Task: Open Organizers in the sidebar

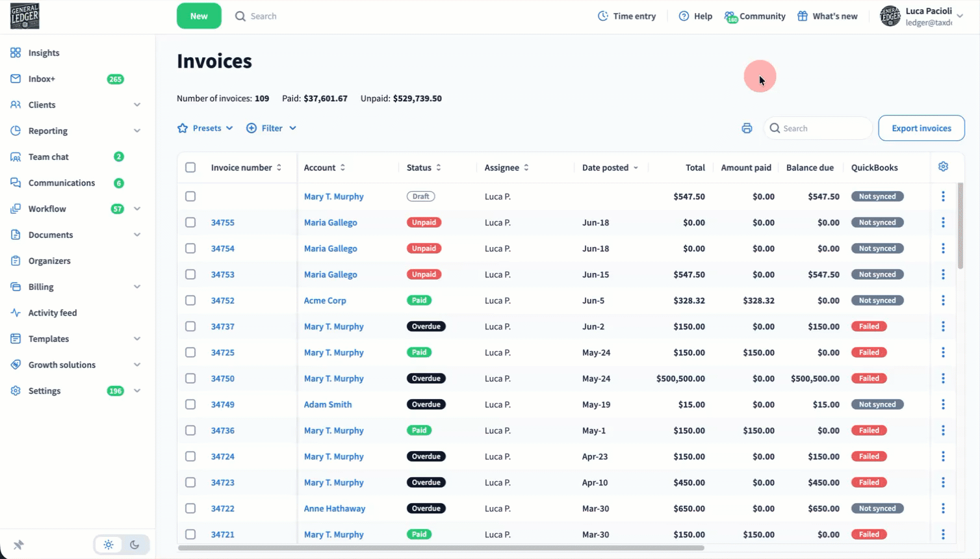Action: pyautogui.click(x=49, y=261)
